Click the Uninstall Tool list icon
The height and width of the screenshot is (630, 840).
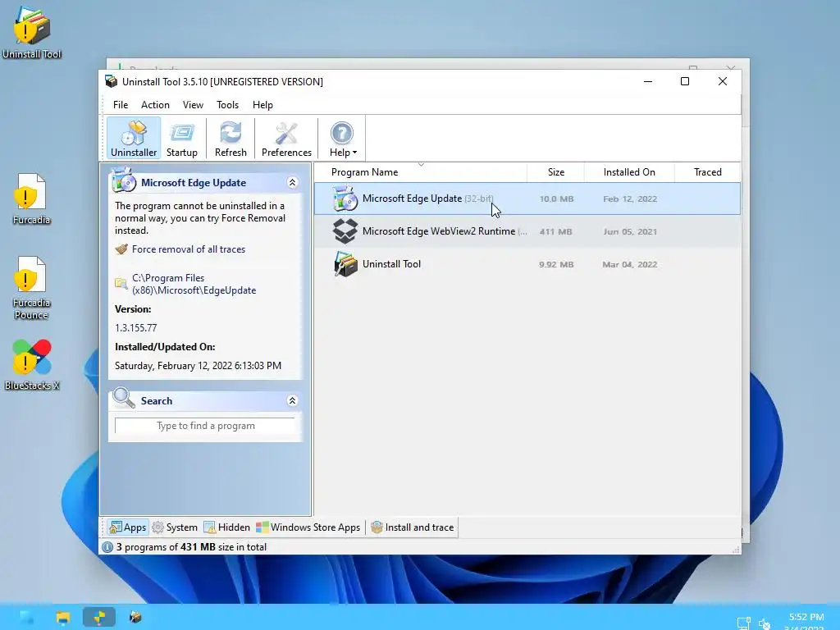tap(345, 264)
